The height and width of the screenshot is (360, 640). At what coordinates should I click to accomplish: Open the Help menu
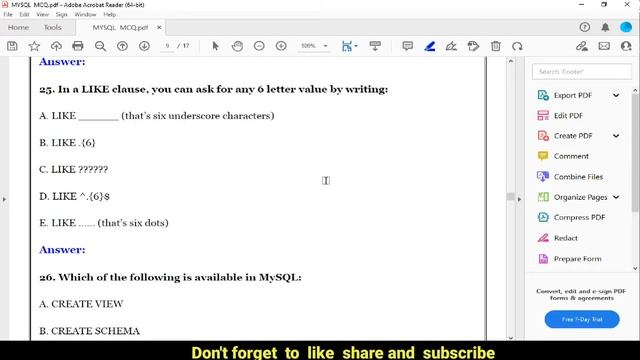109,14
